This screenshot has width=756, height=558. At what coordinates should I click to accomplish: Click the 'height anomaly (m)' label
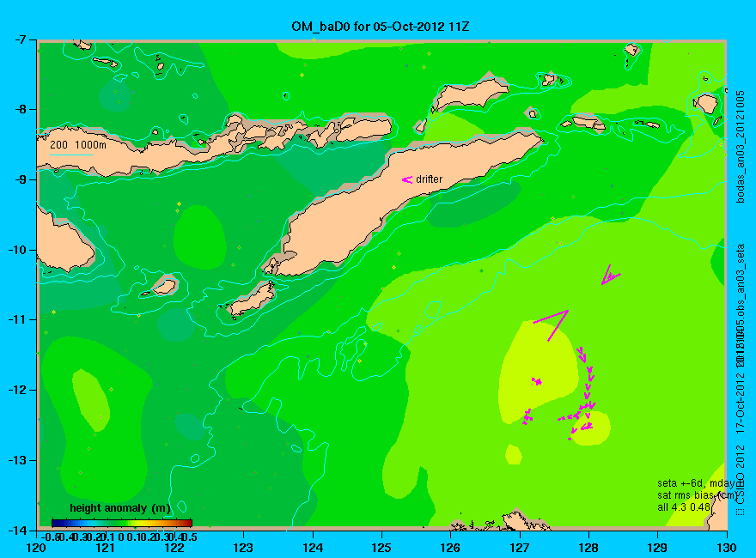pyautogui.click(x=120, y=508)
